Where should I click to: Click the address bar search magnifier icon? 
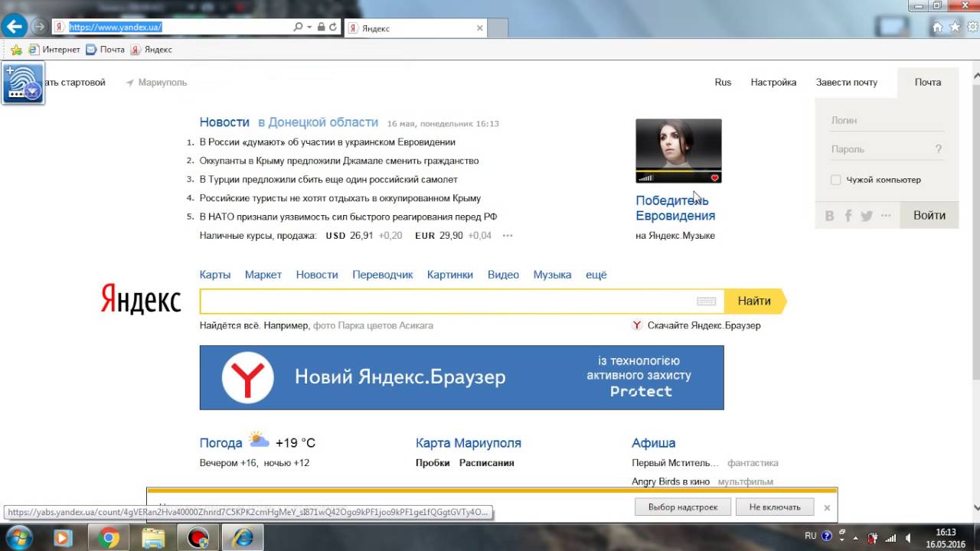tap(298, 27)
